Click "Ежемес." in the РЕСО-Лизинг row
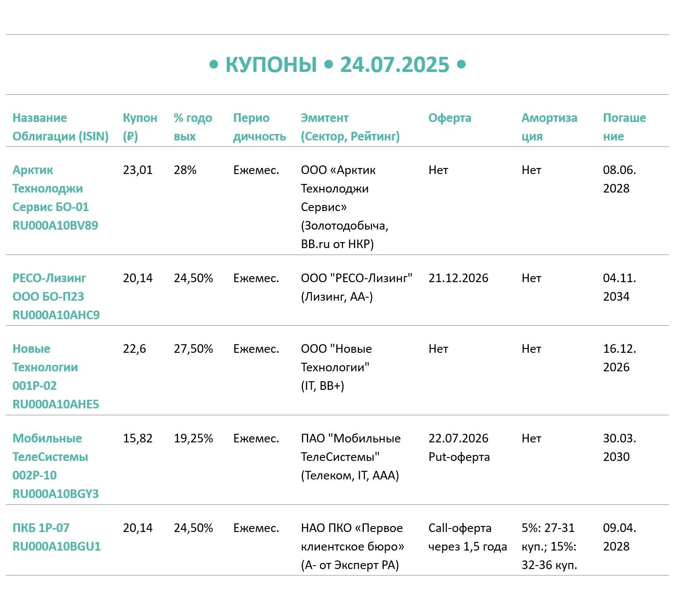The height and width of the screenshot is (616, 675). [256, 278]
